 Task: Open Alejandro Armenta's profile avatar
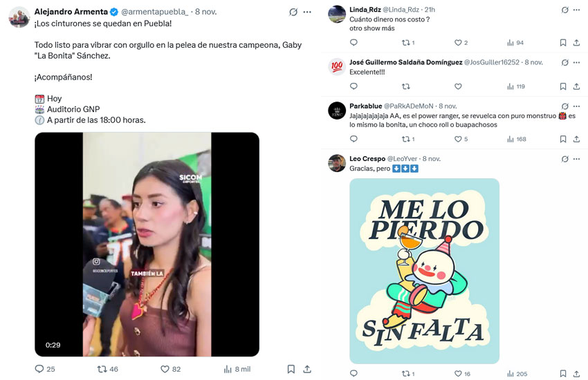point(19,17)
